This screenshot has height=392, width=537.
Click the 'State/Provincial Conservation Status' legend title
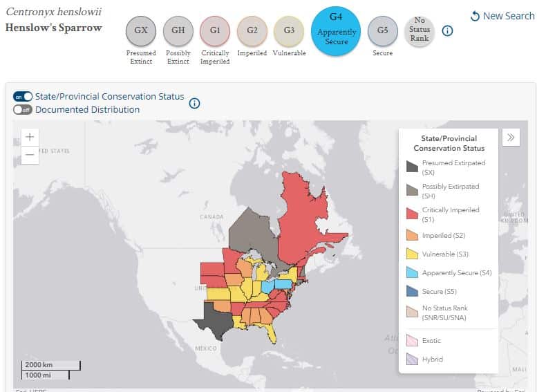pyautogui.click(x=449, y=143)
